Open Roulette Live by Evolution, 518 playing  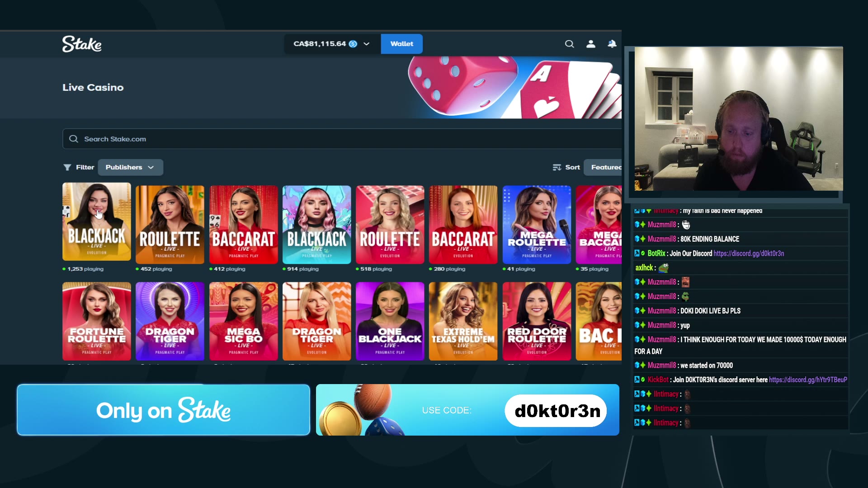pos(390,225)
